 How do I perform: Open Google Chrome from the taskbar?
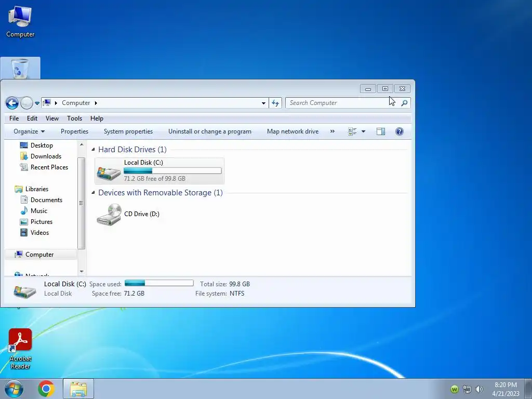pyautogui.click(x=46, y=389)
